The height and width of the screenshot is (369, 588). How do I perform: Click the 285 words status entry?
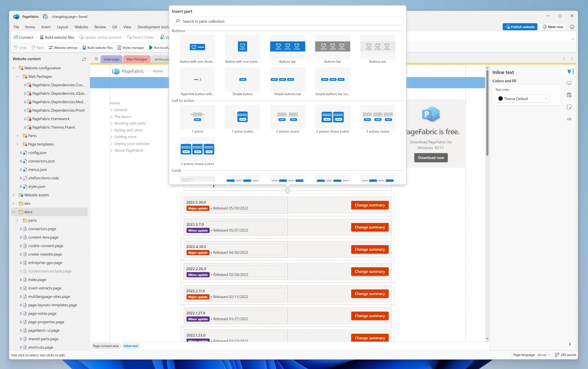point(566,355)
